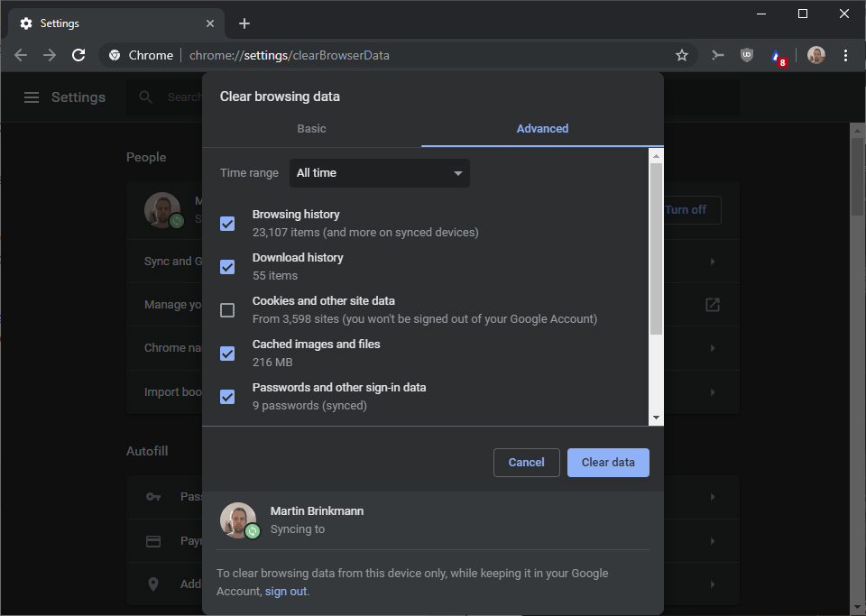Click the Chrome site info icon in address bar
This screenshot has width=866, height=616.
point(115,55)
